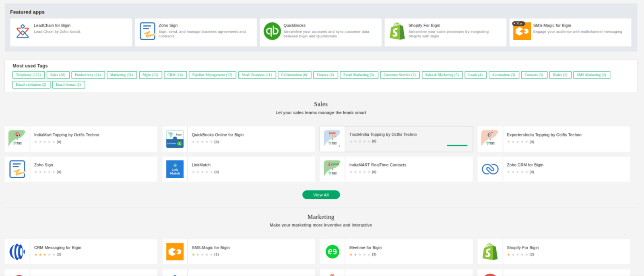Screen dimensions: 644x276
Task: Select the Meetime for Bigin icon
Action: click(332, 252)
